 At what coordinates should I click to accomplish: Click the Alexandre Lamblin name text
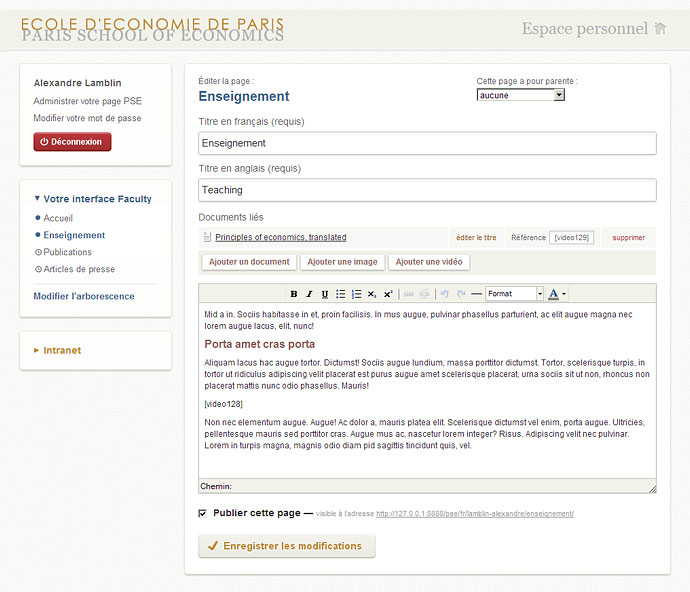tap(77, 83)
